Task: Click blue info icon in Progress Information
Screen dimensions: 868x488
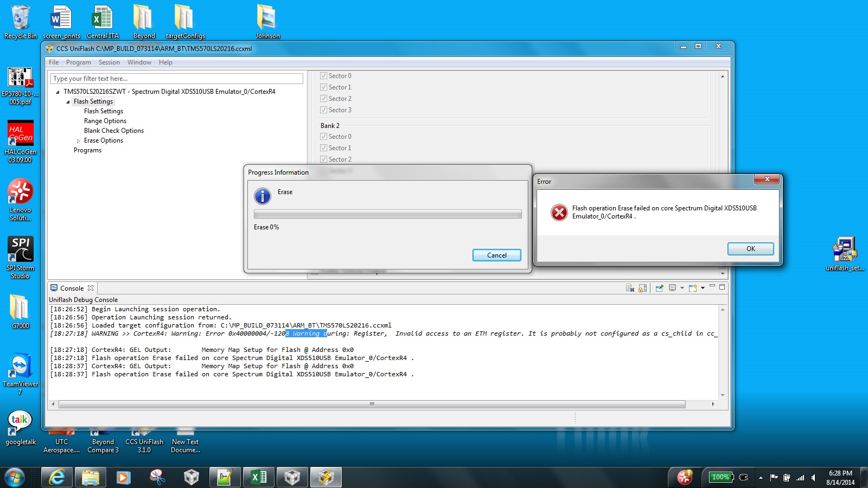Action: click(x=263, y=196)
